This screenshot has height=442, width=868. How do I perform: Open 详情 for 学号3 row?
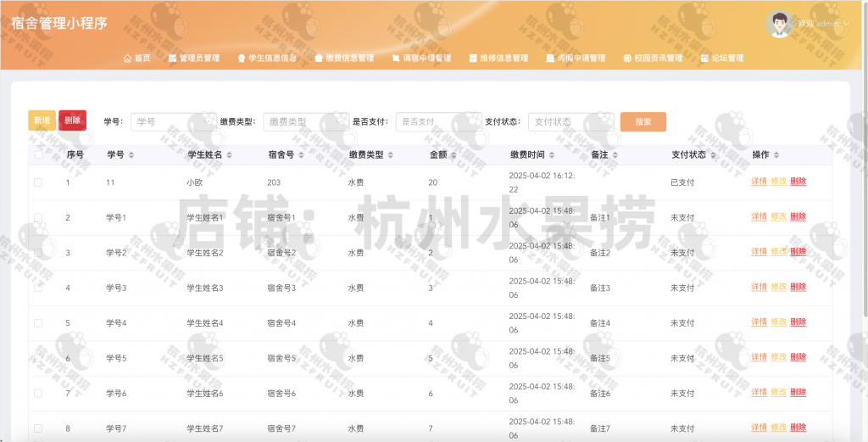pyautogui.click(x=759, y=287)
